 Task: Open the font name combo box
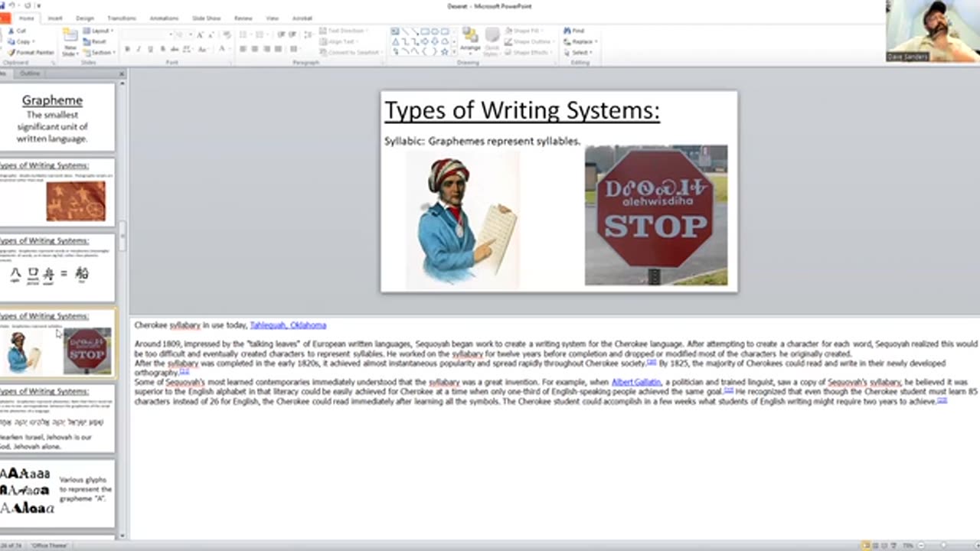[145, 35]
